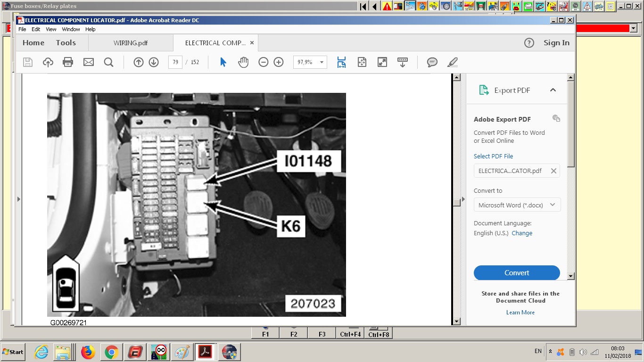
Task: Toggle full screen read mode
Action: coord(382,62)
